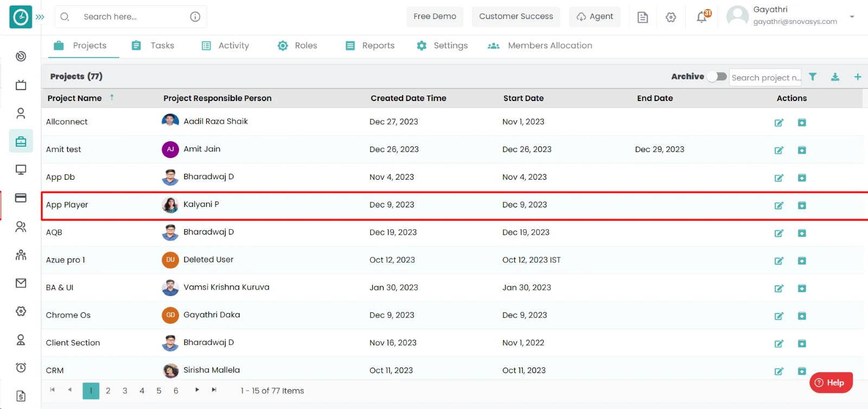868x409 pixels.
Task: Click project name 'App Player'
Action: 67,205
